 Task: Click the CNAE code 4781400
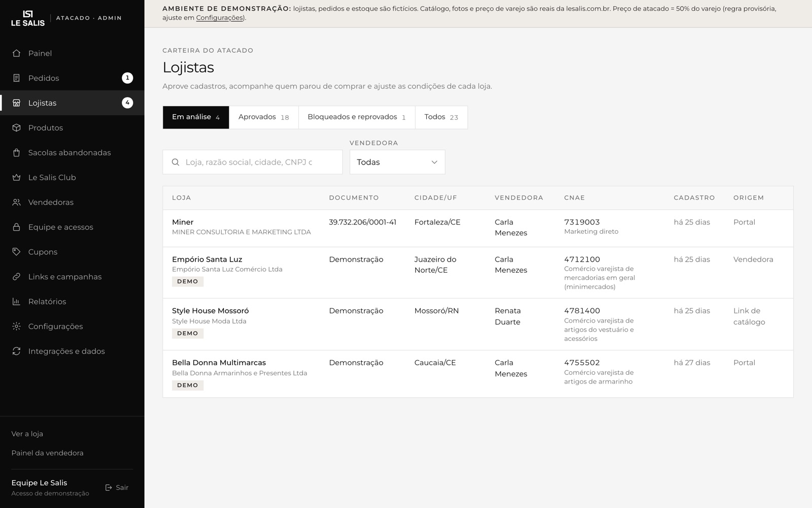(x=582, y=311)
